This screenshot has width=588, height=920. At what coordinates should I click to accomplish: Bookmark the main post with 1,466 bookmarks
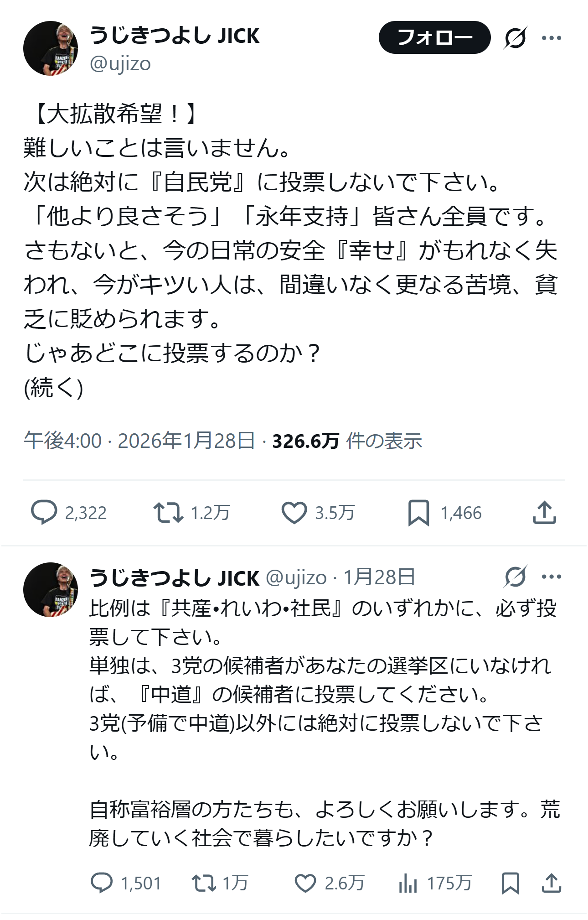click(418, 512)
